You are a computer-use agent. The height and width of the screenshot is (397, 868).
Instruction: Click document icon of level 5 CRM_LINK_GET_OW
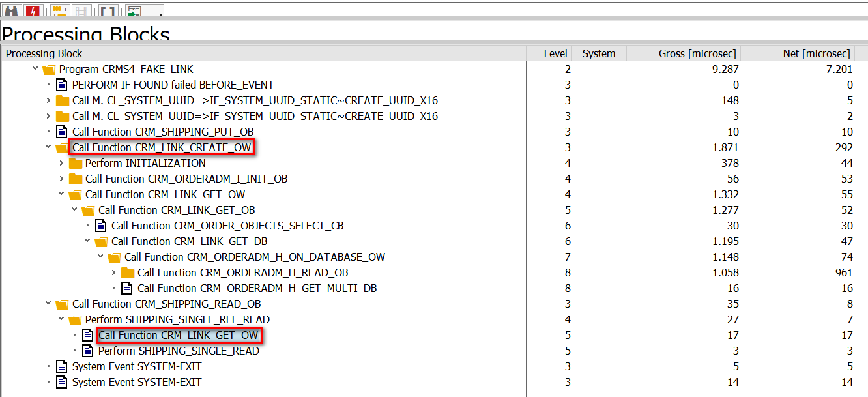88,335
